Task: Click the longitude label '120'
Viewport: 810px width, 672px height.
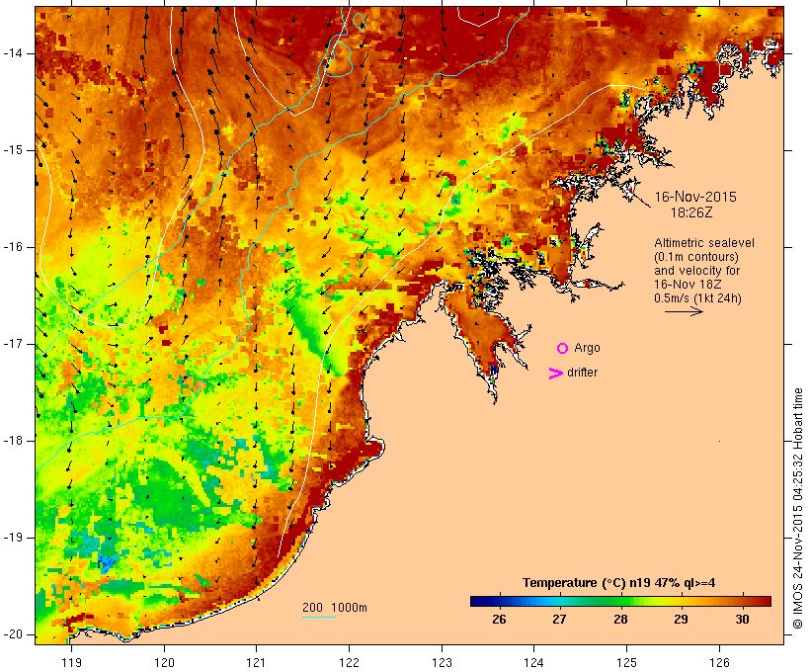Action: click(164, 662)
